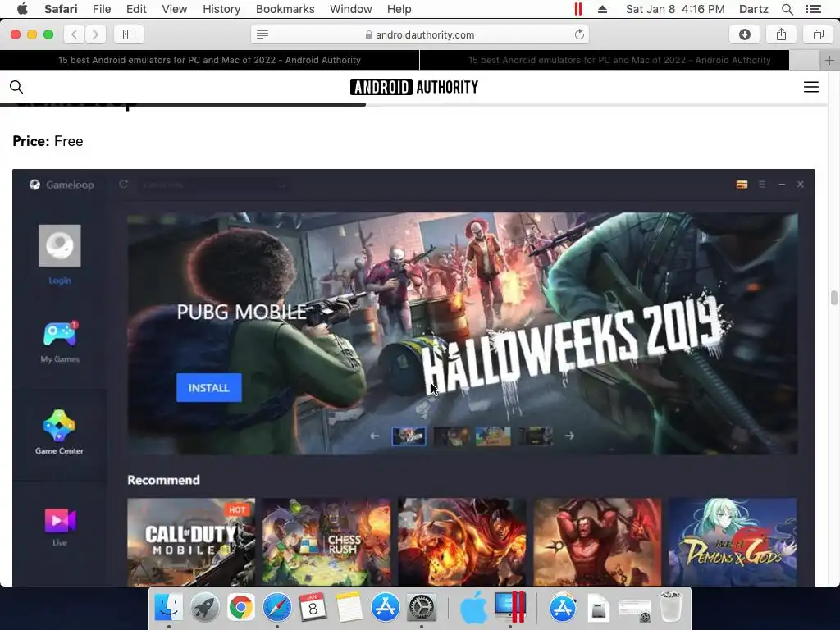This screenshot has width=840, height=630.
Task: Show all tabs overview
Action: [818, 34]
